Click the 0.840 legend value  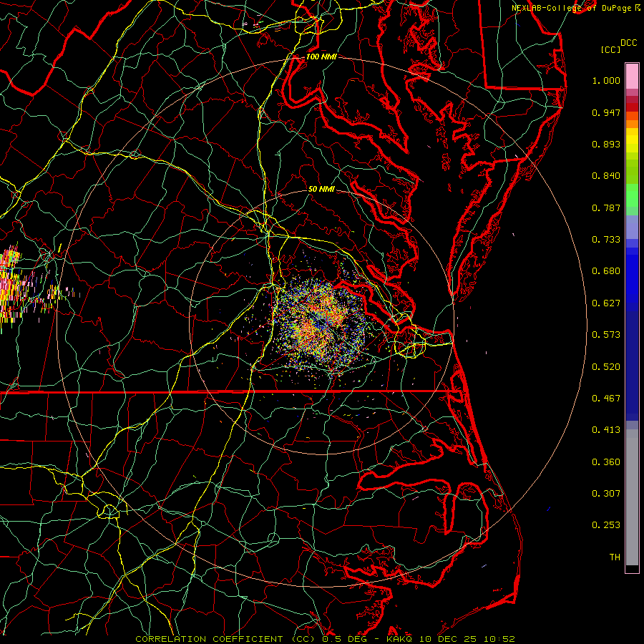(606, 176)
